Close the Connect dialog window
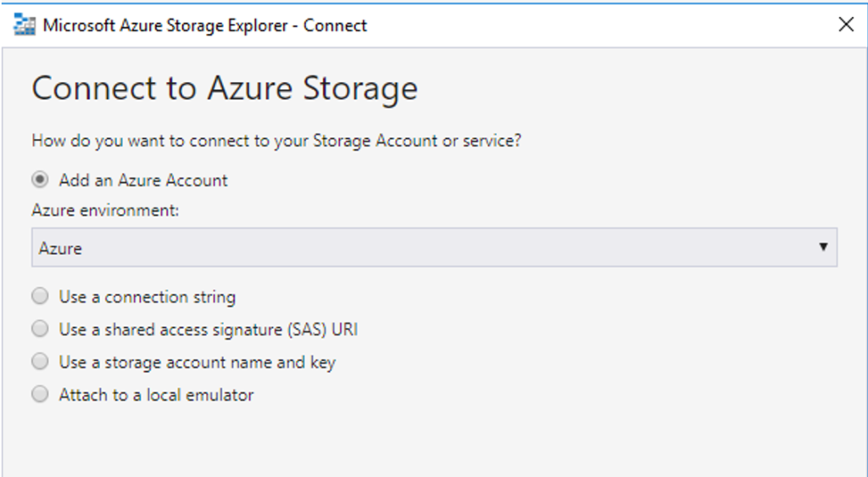This screenshot has width=868, height=477. coord(846,25)
